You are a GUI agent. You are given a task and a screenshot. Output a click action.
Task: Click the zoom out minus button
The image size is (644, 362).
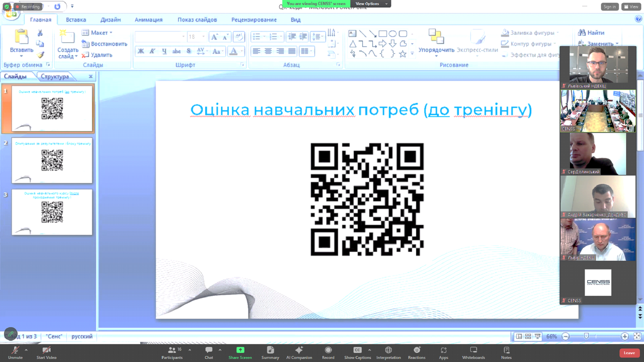[x=566, y=336]
